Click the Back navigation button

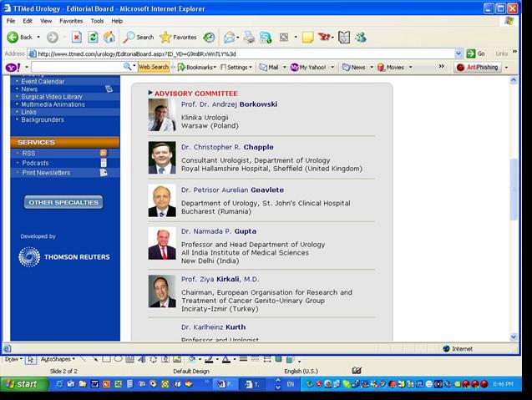[19, 38]
